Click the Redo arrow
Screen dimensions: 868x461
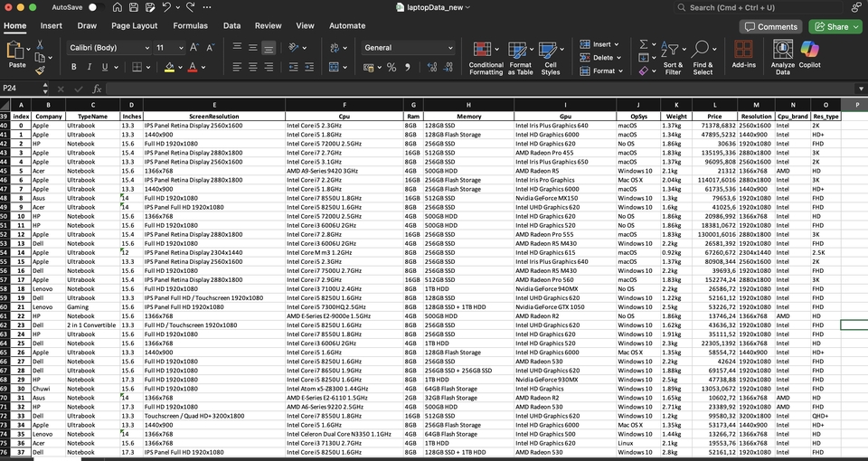pos(191,7)
